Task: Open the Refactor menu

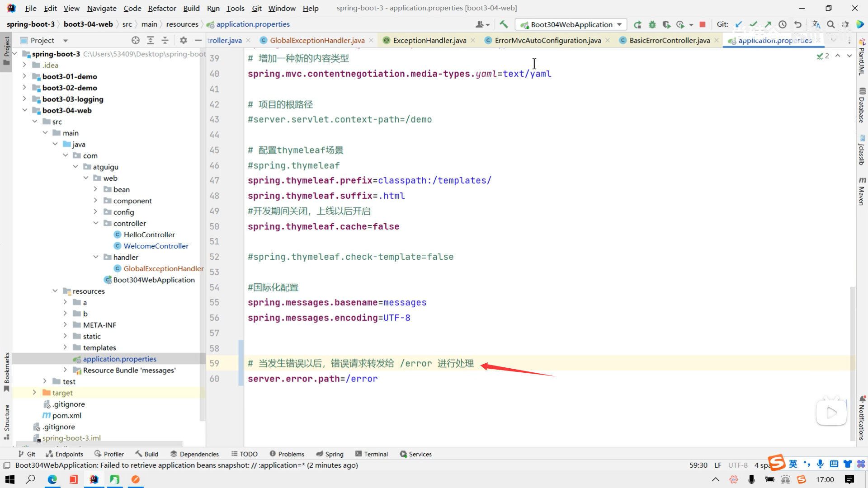Action: point(162,8)
